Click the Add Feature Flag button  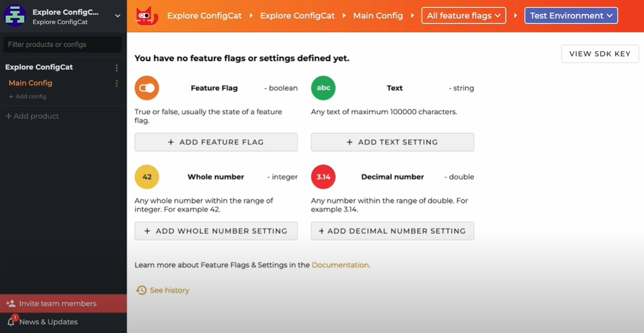(216, 142)
